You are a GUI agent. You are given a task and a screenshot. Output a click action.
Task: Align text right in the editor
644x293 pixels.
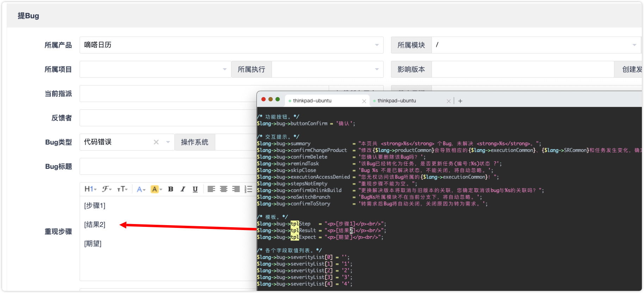click(x=236, y=189)
